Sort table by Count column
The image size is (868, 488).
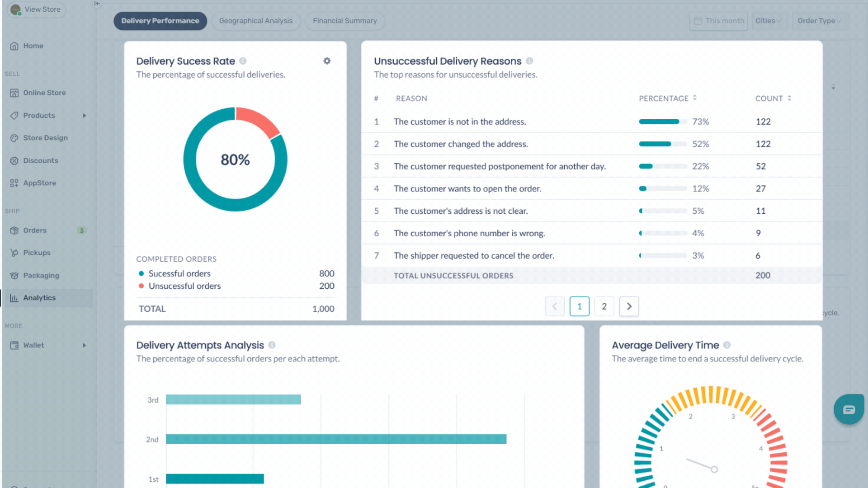click(x=789, y=98)
